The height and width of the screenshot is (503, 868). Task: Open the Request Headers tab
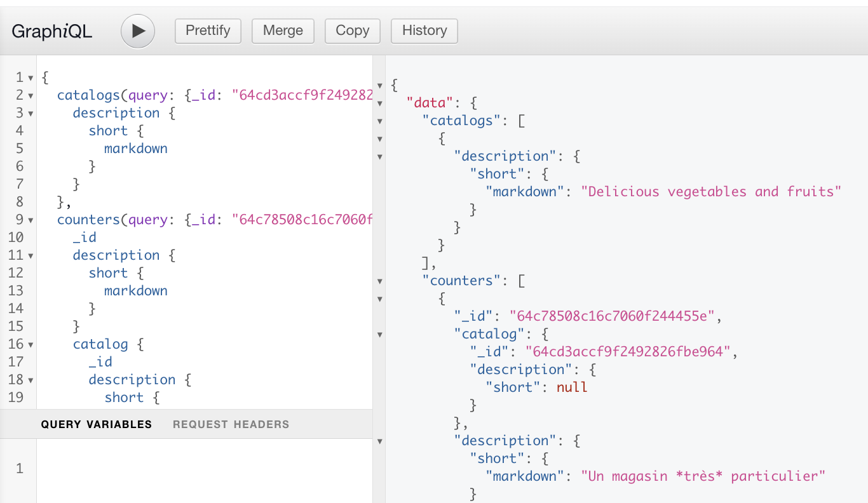(x=231, y=424)
